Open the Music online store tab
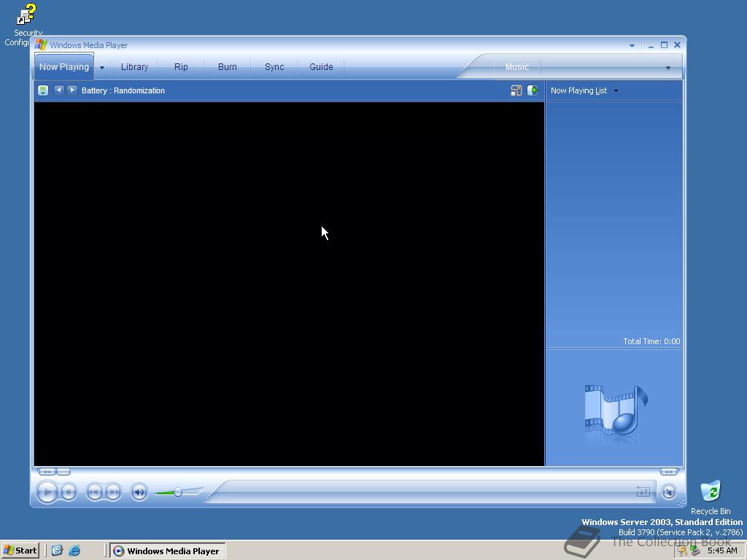Viewport: 747px width, 560px height. click(517, 67)
